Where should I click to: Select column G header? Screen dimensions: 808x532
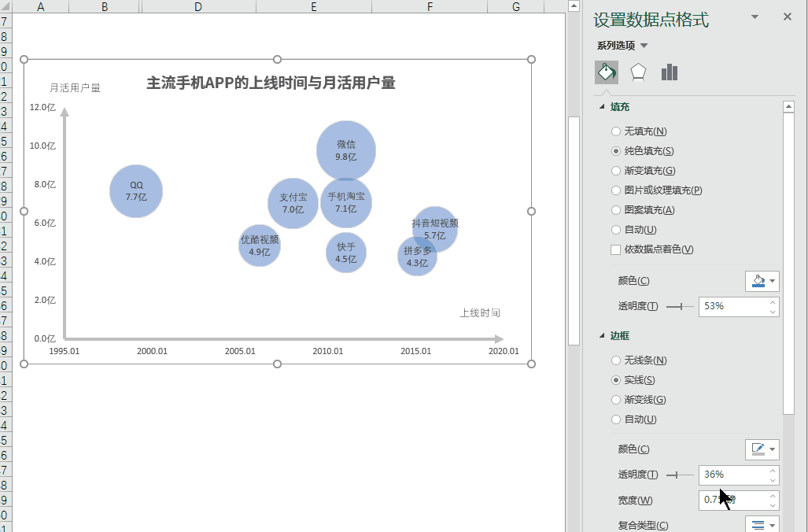tap(515, 6)
